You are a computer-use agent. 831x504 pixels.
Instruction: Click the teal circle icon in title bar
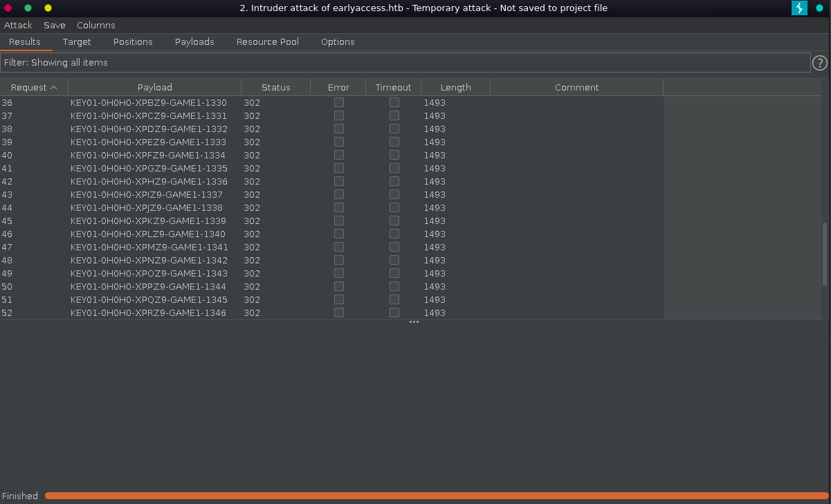[x=819, y=8]
